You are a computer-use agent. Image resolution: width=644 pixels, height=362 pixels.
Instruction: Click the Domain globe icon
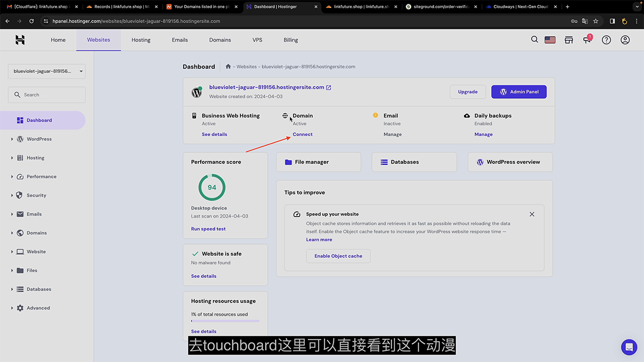285,115
